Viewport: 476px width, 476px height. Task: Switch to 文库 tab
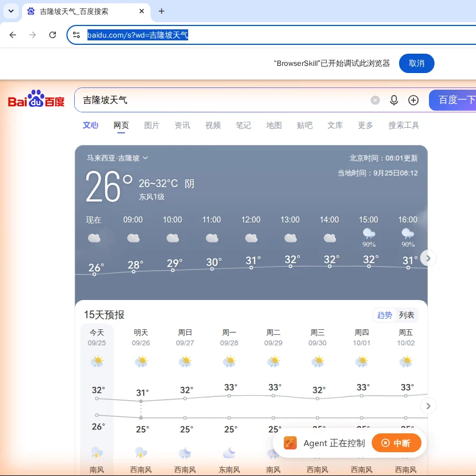click(x=335, y=125)
